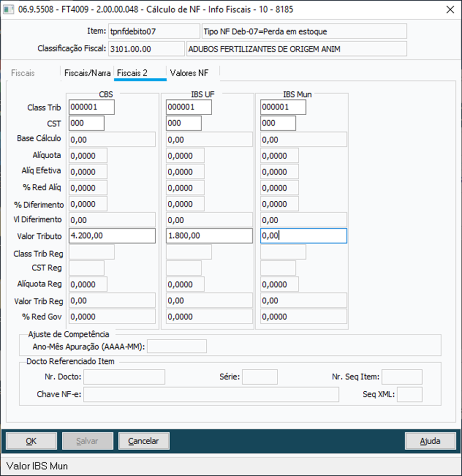This screenshot has width=462, height=476.
Task: Click the IBS Mun % Red Alíq field
Action: click(x=279, y=188)
